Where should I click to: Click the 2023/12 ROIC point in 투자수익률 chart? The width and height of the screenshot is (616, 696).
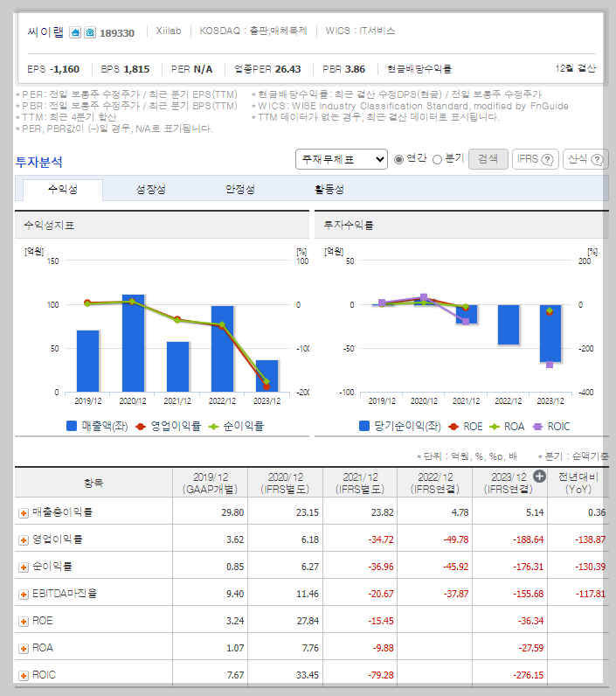coord(550,365)
